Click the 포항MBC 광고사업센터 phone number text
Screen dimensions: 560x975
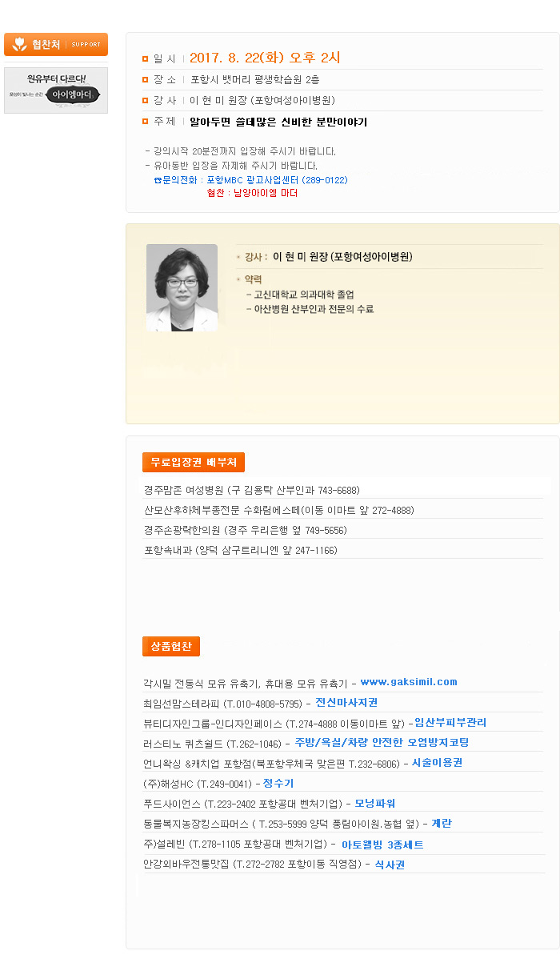point(277,180)
